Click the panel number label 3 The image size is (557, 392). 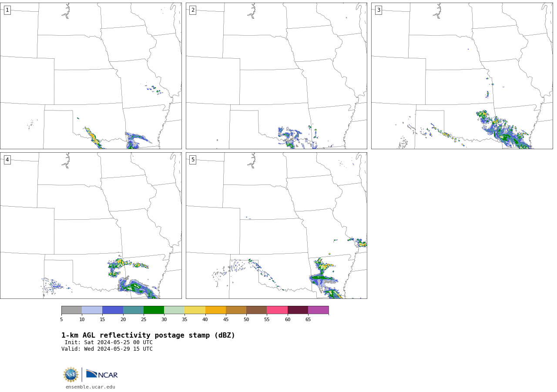click(378, 10)
